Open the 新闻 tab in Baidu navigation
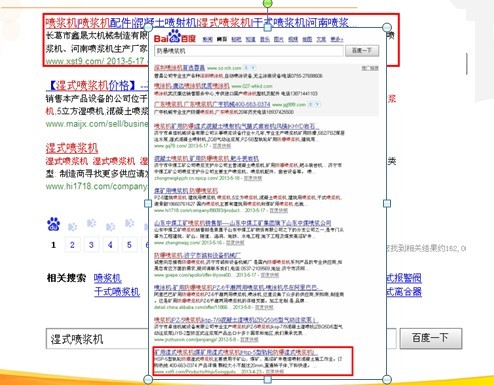The width and height of the screenshot is (494, 385). (207, 39)
